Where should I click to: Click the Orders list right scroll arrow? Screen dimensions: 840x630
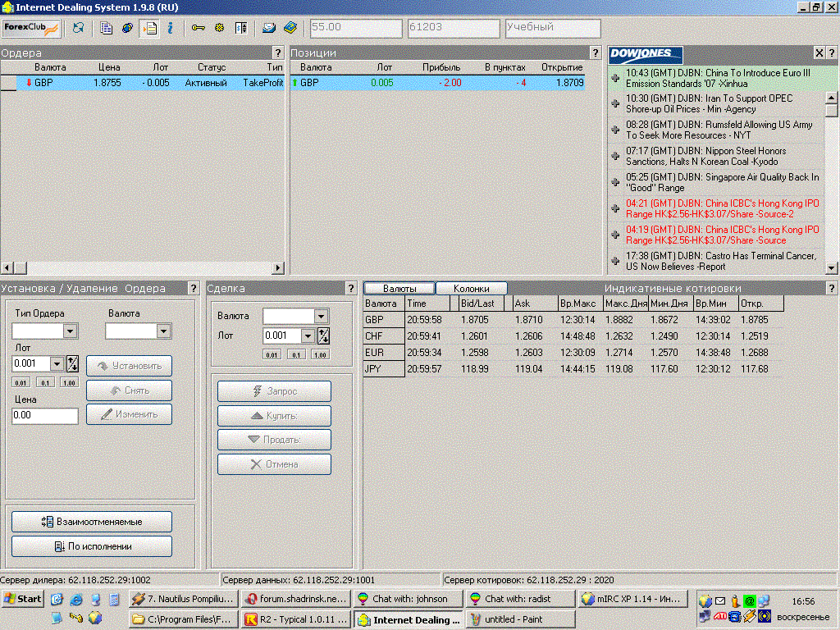pyautogui.click(x=277, y=267)
